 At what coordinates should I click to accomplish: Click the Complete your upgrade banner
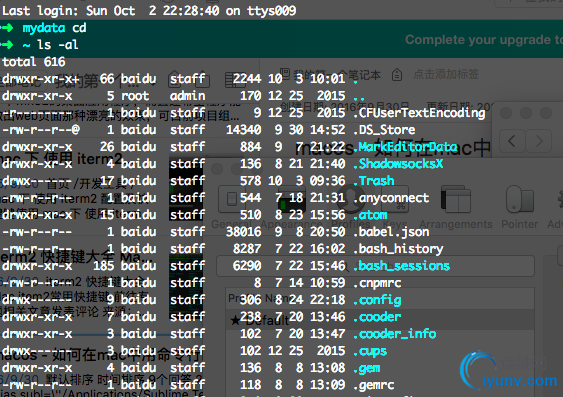[x=484, y=40]
